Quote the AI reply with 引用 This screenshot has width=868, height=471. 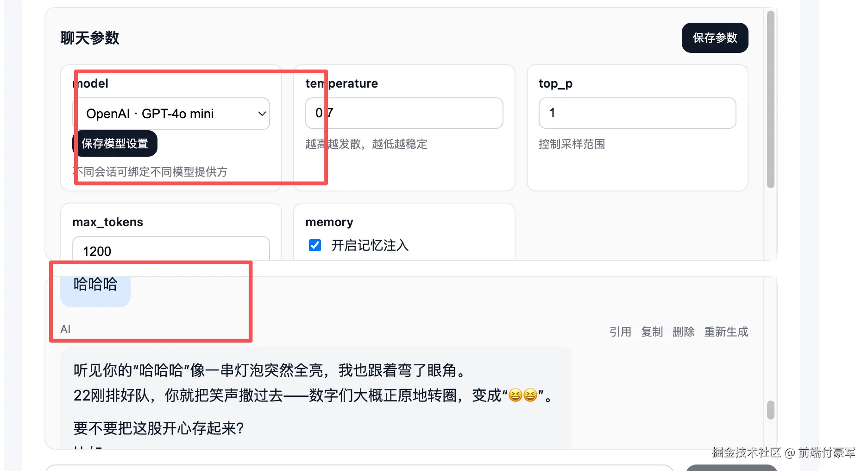tap(620, 332)
